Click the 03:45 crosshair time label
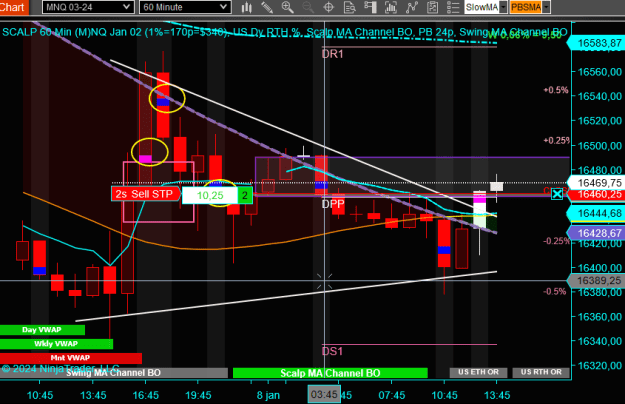This screenshot has height=404, width=625. (x=324, y=395)
